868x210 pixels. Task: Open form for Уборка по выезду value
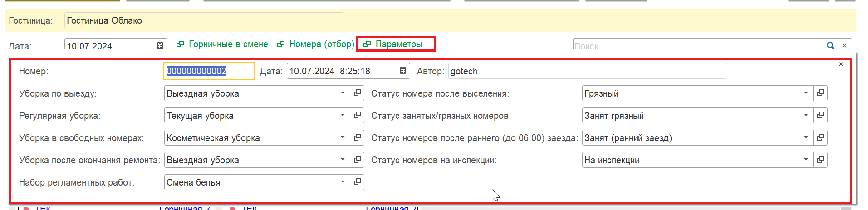tap(357, 93)
